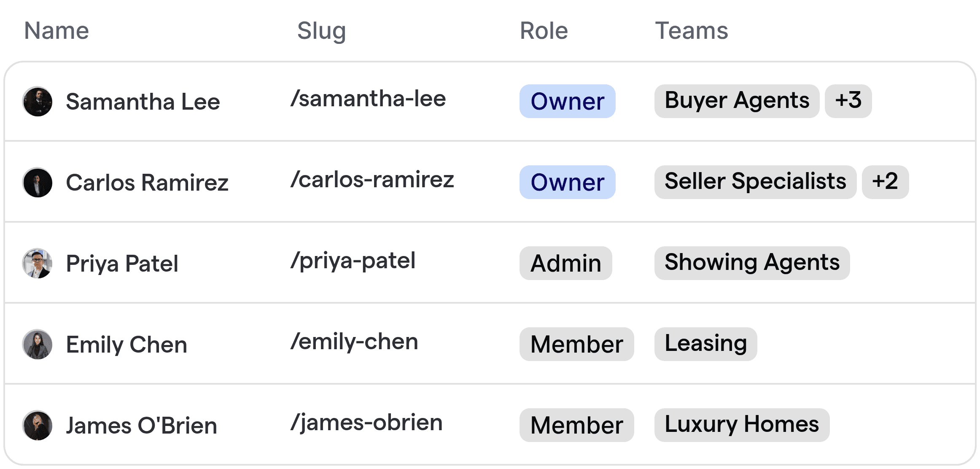
Task: Expand the +2 extra teams for Carlos Ramirez
Action: coord(885,182)
